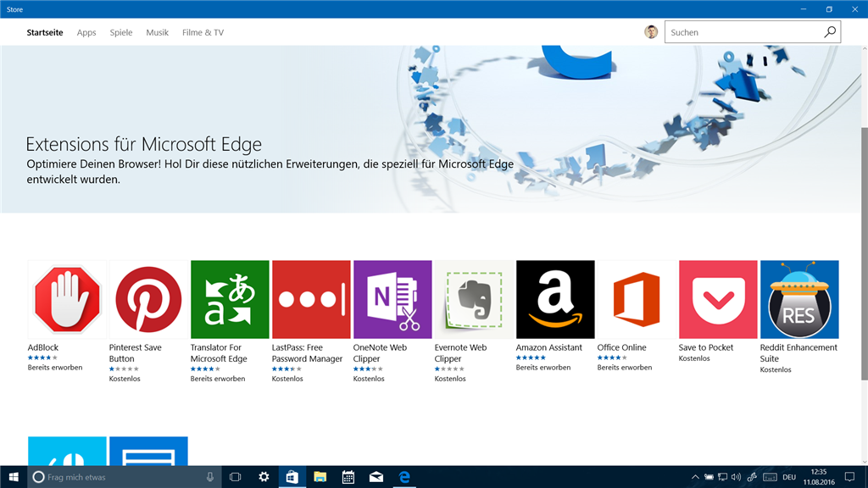Click the banner text starting 'Optimiere Deinen Browser!'
The height and width of the screenshot is (488, 868).
tap(270, 171)
